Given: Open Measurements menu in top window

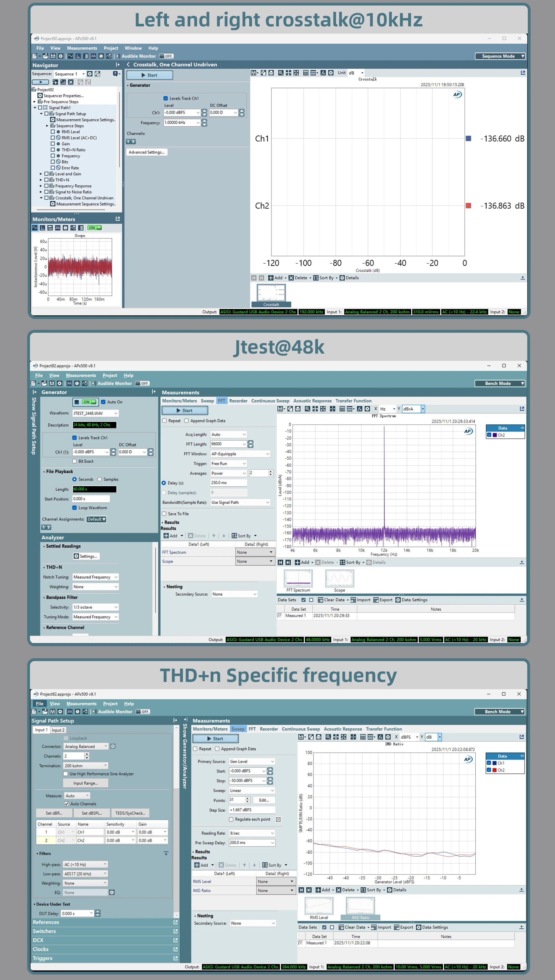Looking at the screenshot, I should click(82, 48).
